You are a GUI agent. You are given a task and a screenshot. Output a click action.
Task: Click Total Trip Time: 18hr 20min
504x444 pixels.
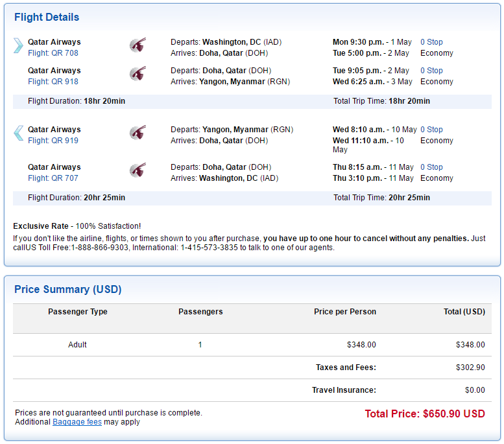click(x=381, y=101)
